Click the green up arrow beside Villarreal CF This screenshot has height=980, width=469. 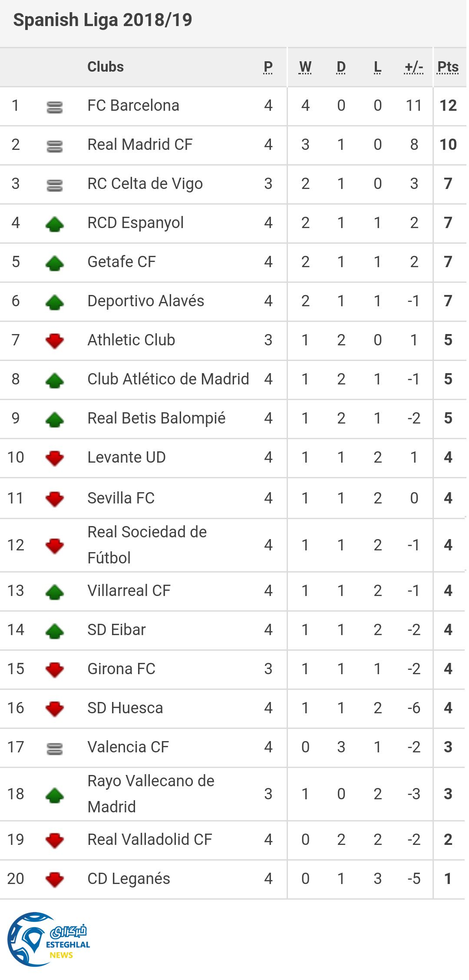55,592
